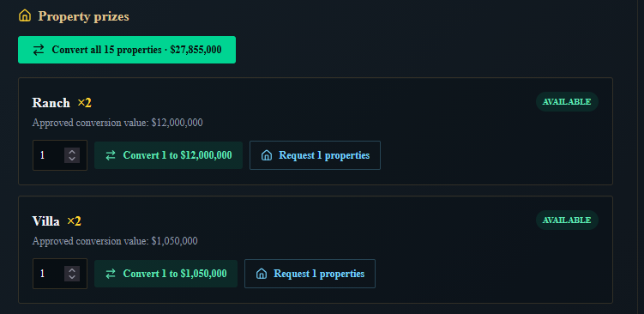Convert 1 Villa to $1,050,000
The image size is (644, 314).
(x=166, y=274)
